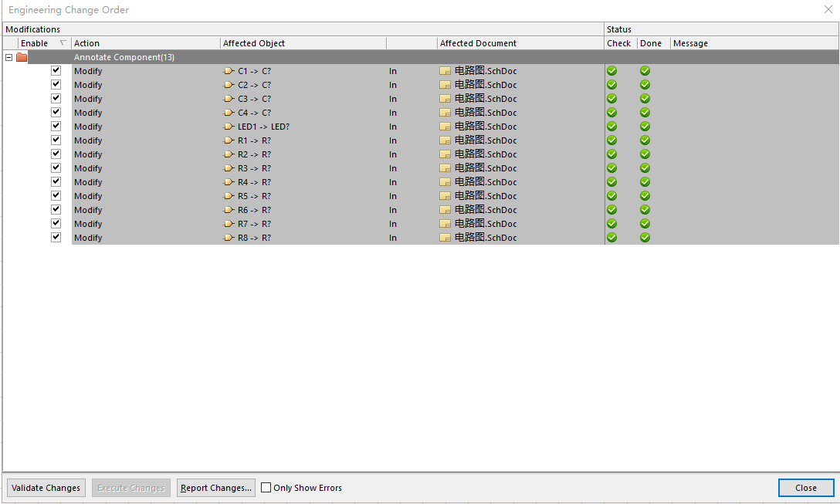
Task: Close dialog using title bar X
Action: click(828, 9)
